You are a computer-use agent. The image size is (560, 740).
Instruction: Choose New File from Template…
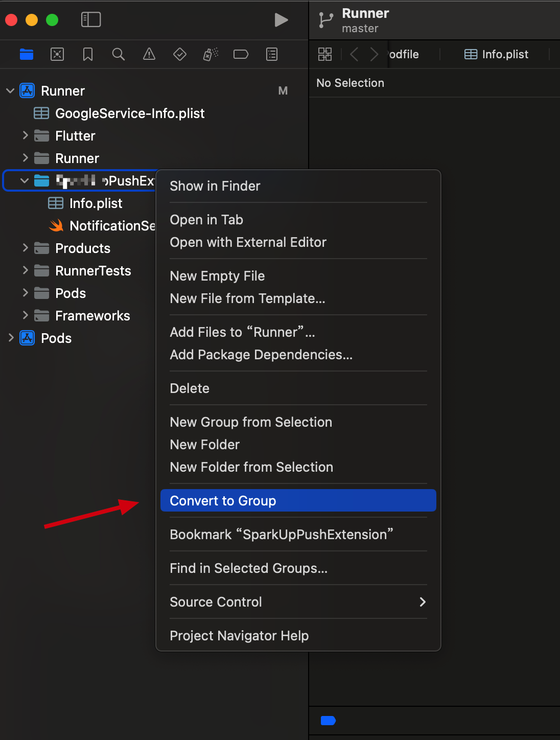pos(298,298)
